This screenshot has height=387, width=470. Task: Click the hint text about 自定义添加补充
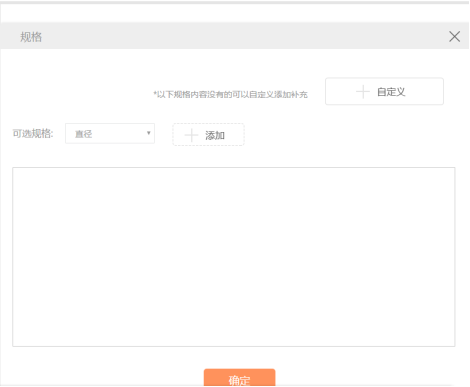230,94
